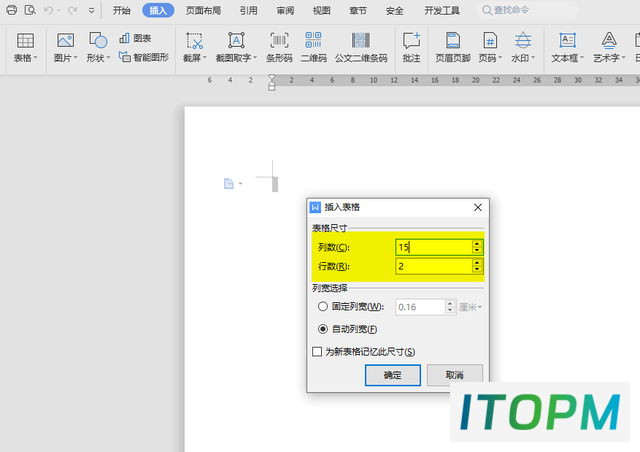Expand the 文本框 dropdown arrow
640x452 pixels.
[x=582, y=58]
